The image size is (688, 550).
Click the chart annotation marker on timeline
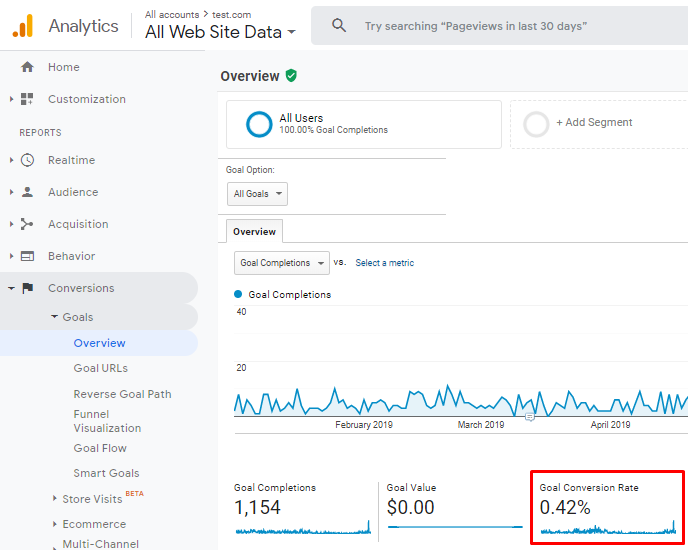530,417
